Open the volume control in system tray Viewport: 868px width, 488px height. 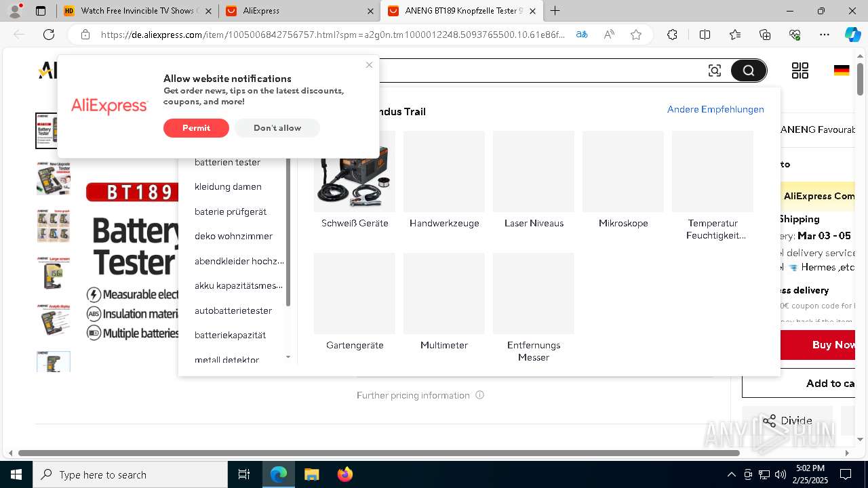click(780, 474)
